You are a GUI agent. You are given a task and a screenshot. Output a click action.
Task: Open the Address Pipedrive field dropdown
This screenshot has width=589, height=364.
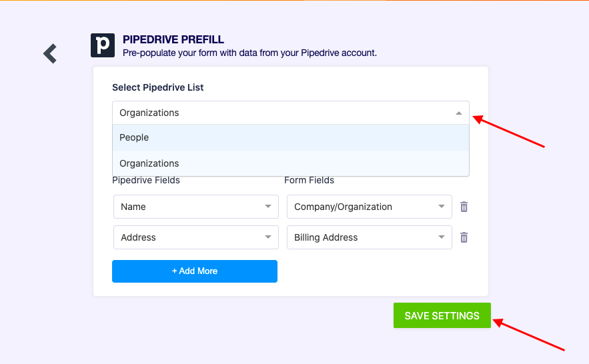point(195,237)
